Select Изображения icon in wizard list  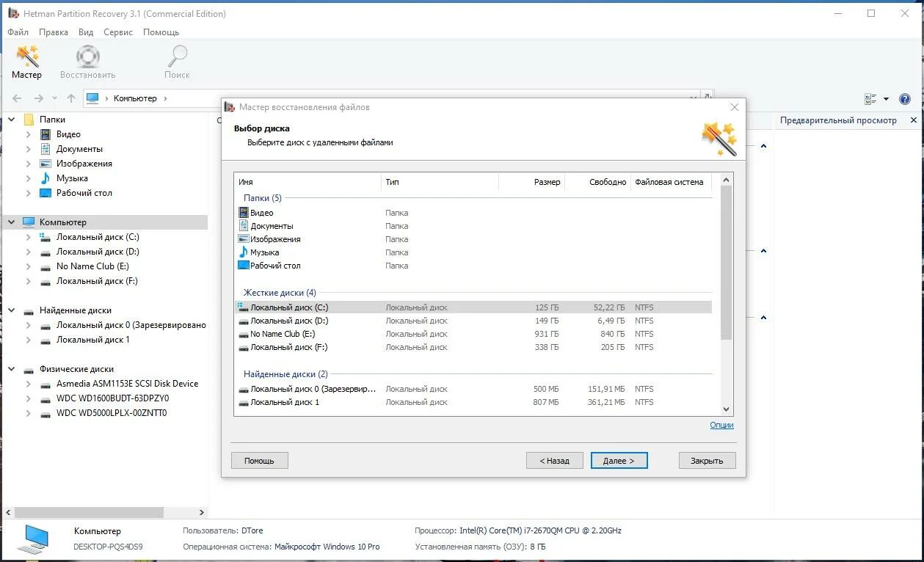click(x=244, y=239)
